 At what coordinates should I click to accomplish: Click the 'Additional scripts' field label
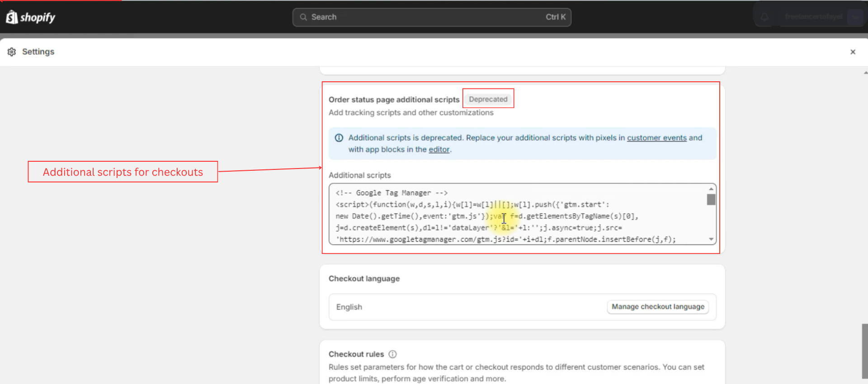pos(359,175)
